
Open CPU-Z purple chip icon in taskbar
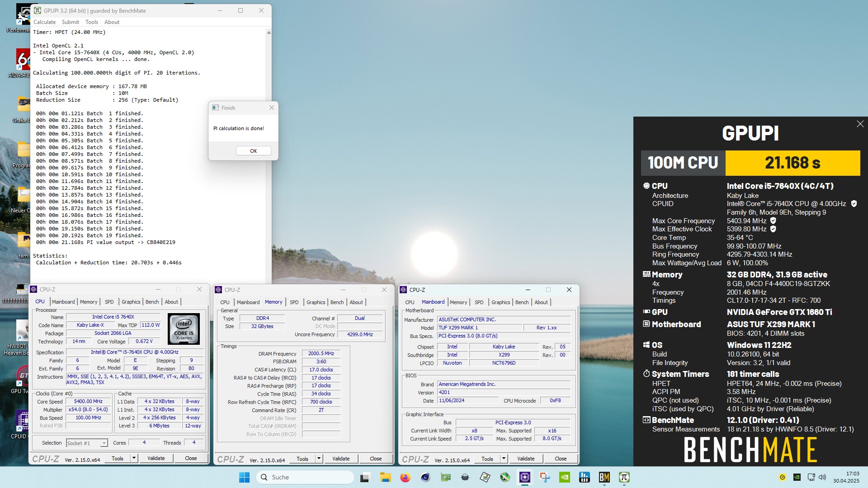(x=525, y=477)
